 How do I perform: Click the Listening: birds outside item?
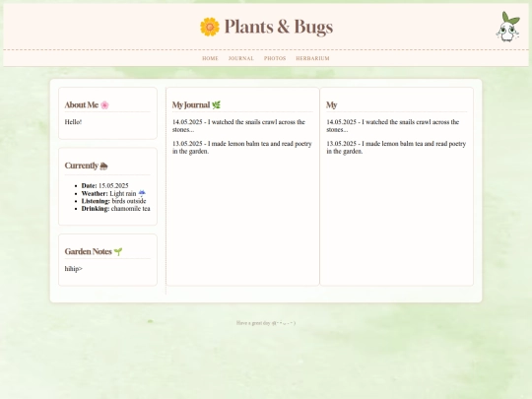[x=113, y=201]
